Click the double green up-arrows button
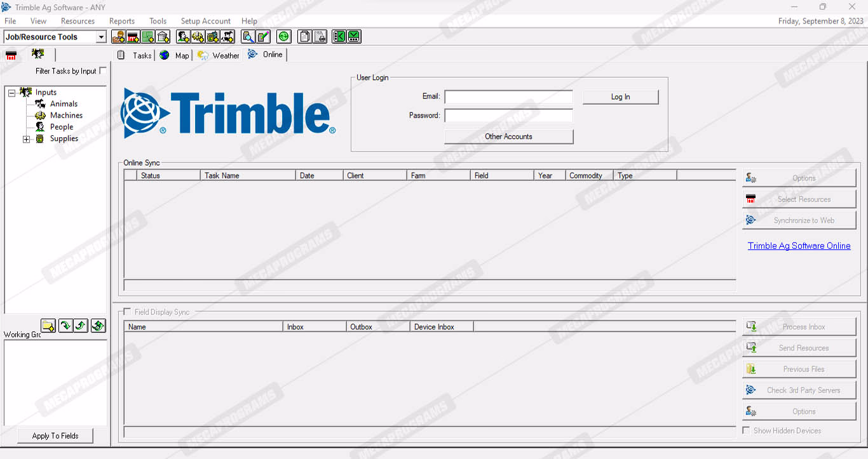The width and height of the screenshot is (868, 459). (x=98, y=326)
